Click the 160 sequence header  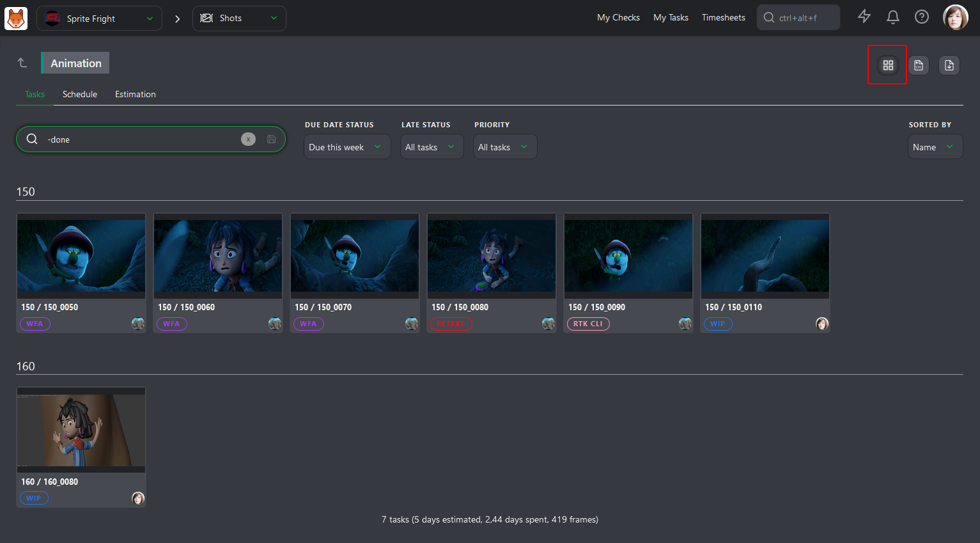click(26, 366)
